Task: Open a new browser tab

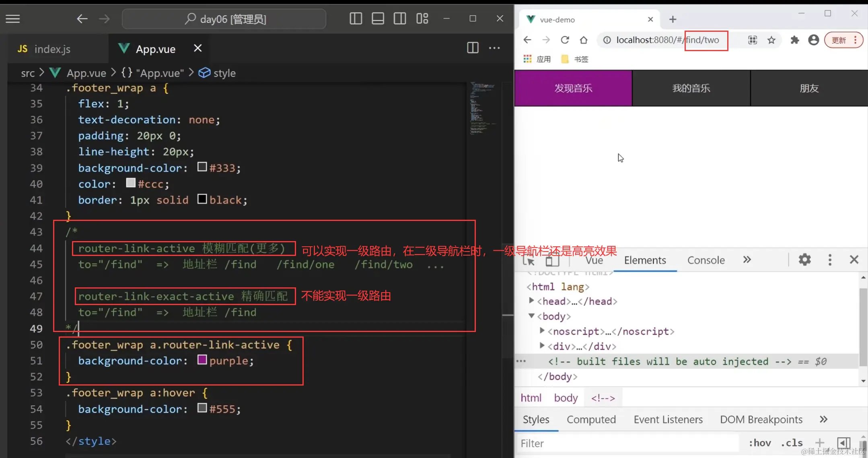Action: (673, 19)
